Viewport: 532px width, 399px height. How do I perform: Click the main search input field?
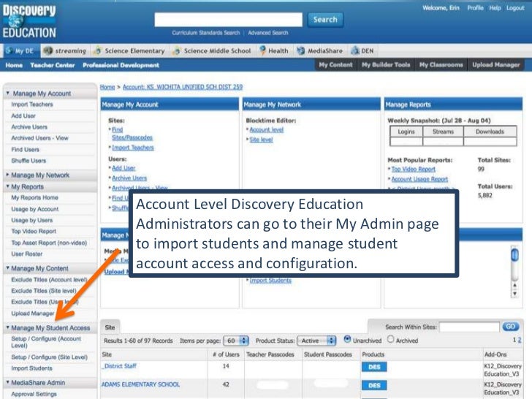point(228,20)
